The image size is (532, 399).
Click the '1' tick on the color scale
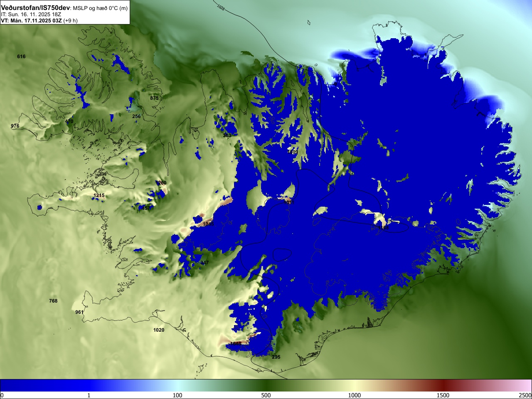(x=89, y=395)
